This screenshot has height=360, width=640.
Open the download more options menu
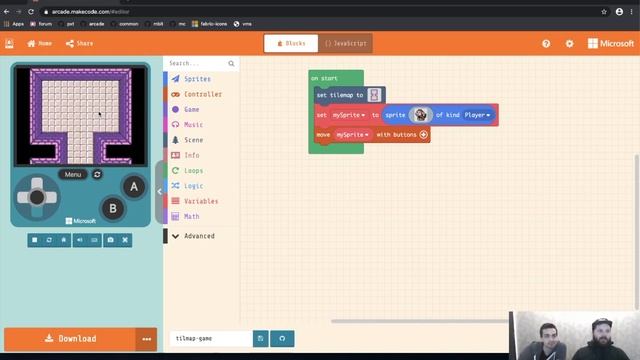(x=147, y=339)
